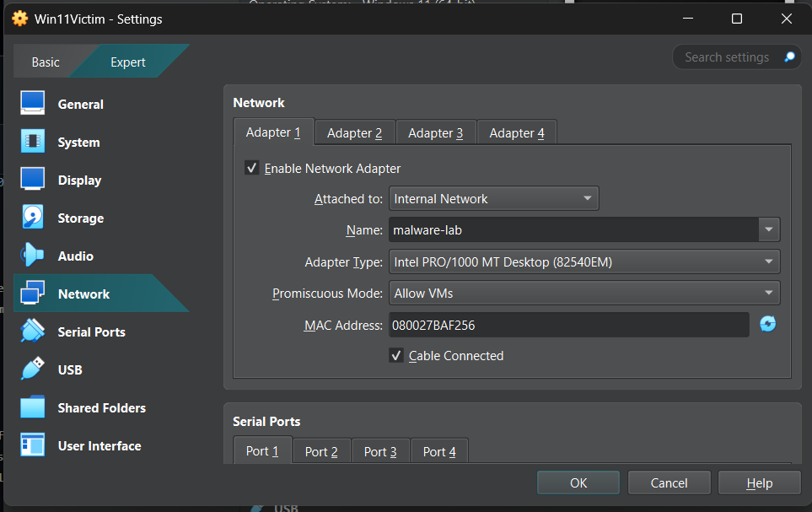
Task: Toggle to Basic settings mode
Action: tap(46, 61)
